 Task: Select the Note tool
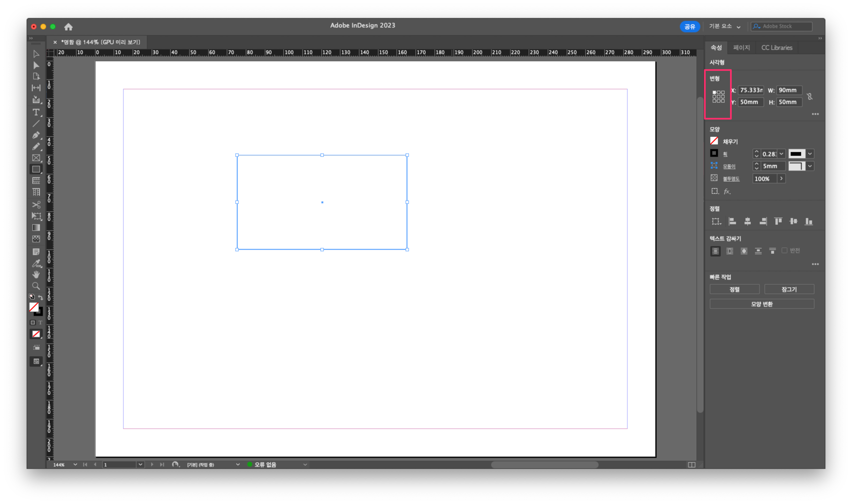(36, 252)
